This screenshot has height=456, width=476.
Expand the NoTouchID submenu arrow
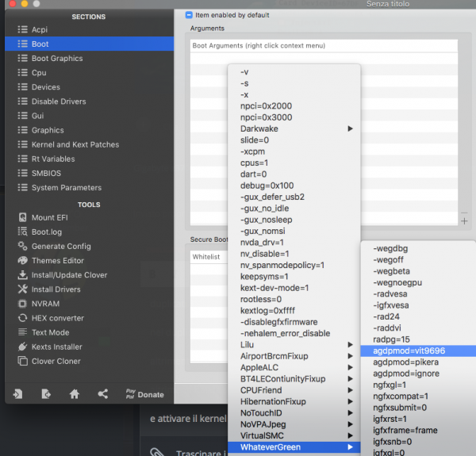click(350, 413)
